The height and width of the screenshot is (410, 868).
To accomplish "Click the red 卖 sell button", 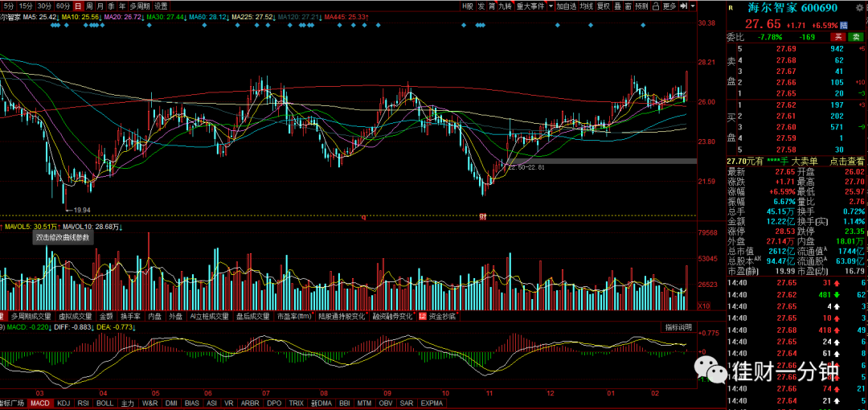I will click(x=838, y=37).
